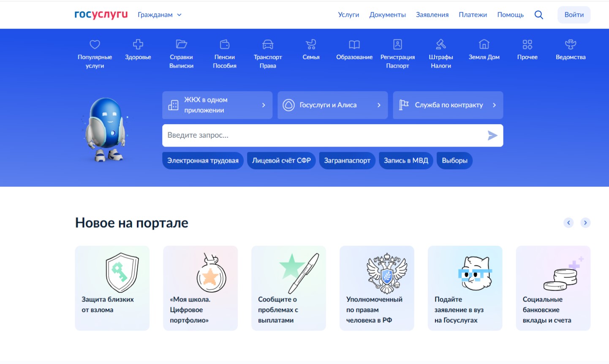Click the Госуслуги logo
Image resolution: width=609 pixels, height=364 pixels.
click(x=101, y=15)
